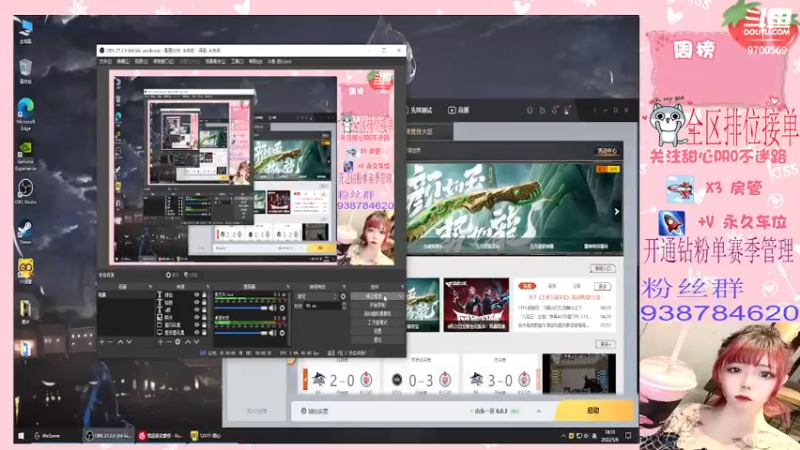The image size is (800, 450).
Task: Open GeForce Experience desktop icon
Action: click(x=26, y=156)
